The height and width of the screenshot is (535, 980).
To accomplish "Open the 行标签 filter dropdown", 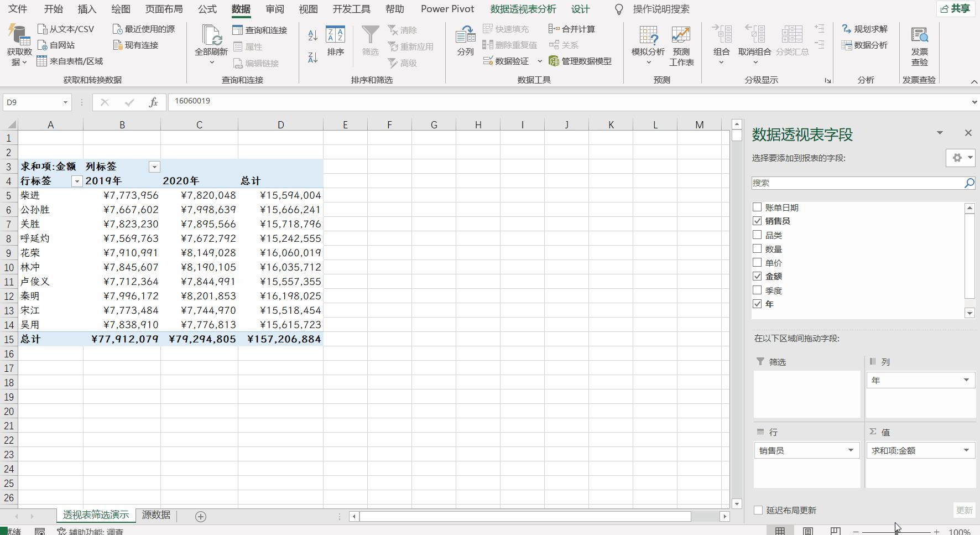I will click(77, 181).
